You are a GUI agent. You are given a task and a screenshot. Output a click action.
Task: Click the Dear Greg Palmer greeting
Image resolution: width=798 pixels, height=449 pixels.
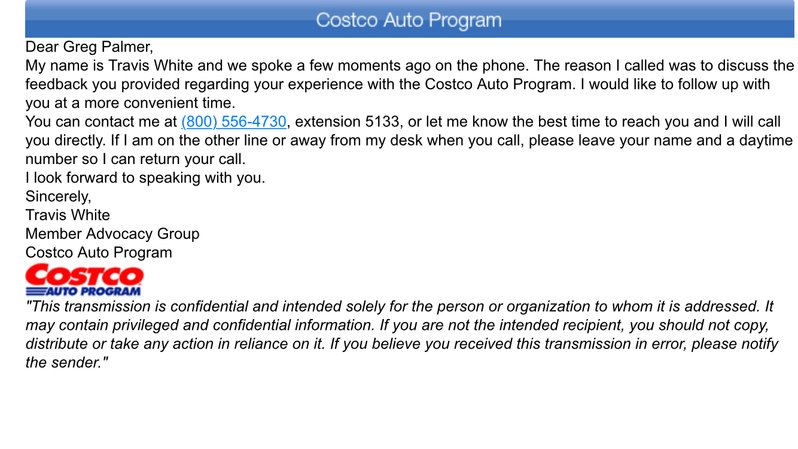[89, 47]
